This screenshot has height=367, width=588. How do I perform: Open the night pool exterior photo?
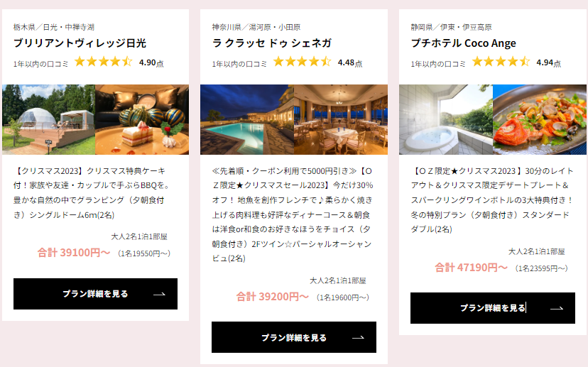point(246,119)
